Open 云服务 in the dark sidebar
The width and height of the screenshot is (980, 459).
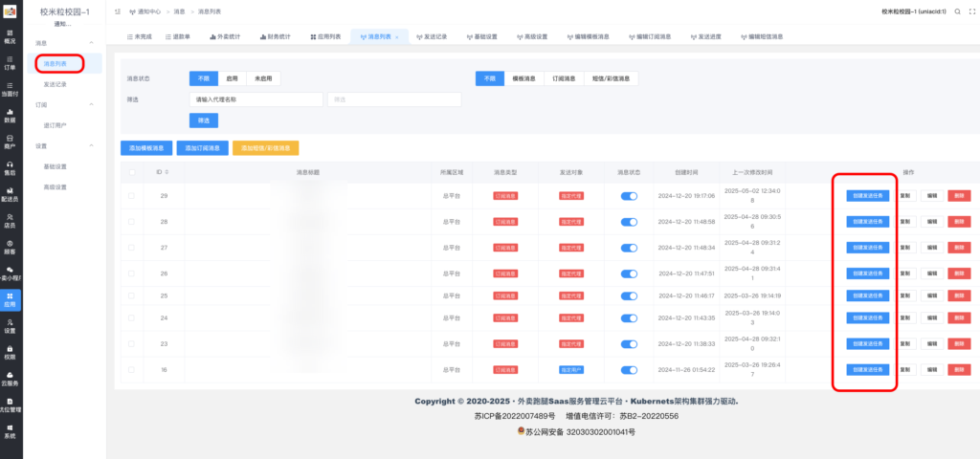10,379
